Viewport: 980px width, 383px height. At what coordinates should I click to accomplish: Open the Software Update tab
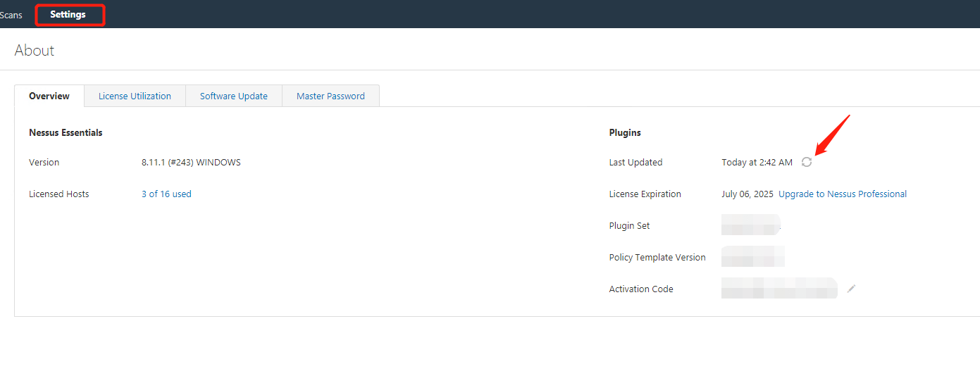pyautogui.click(x=234, y=96)
